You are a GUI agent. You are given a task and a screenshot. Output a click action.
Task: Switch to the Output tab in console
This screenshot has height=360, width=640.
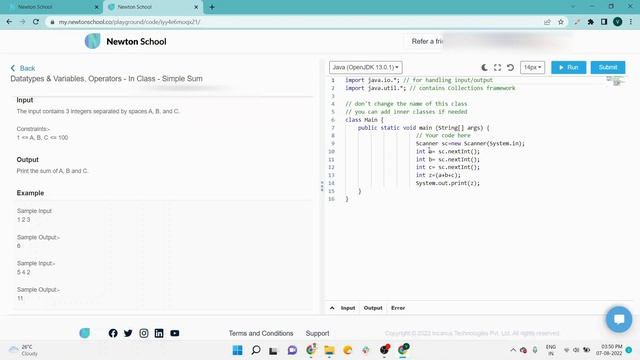(373, 308)
